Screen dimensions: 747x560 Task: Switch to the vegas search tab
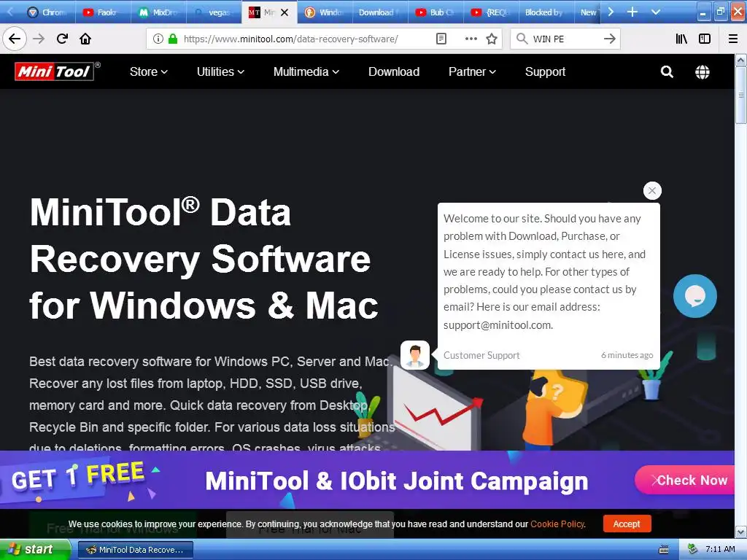[x=214, y=12]
